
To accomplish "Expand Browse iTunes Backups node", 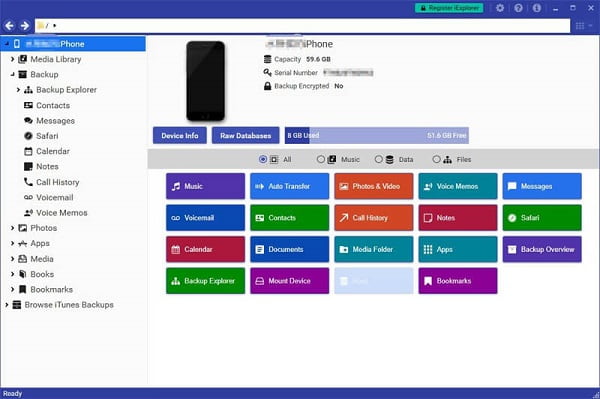I will click(x=7, y=305).
